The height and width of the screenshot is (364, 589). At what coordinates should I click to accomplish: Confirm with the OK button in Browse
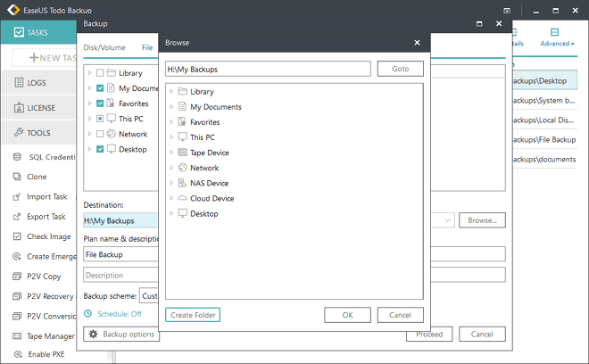pos(347,315)
